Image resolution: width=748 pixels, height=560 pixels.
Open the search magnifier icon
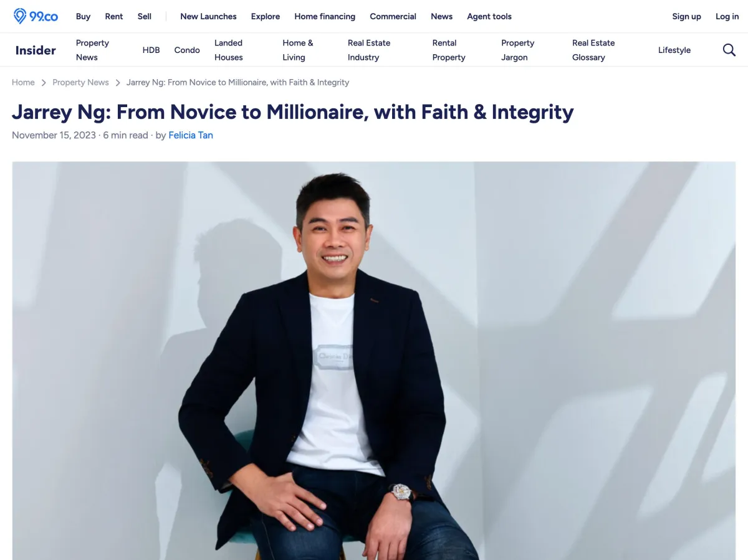tap(729, 50)
